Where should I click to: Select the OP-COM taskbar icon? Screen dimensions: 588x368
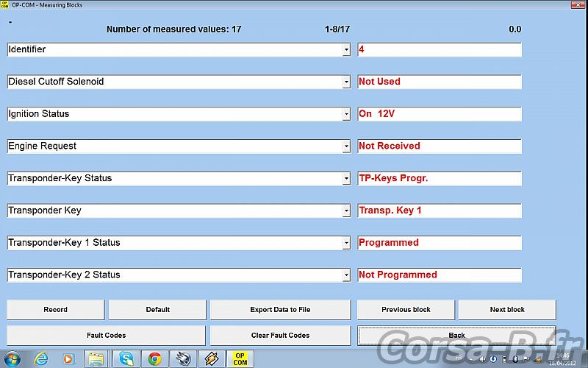pos(240,359)
